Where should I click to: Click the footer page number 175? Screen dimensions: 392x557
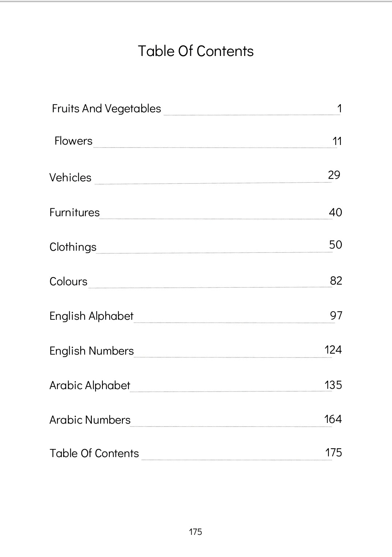tap(195, 532)
